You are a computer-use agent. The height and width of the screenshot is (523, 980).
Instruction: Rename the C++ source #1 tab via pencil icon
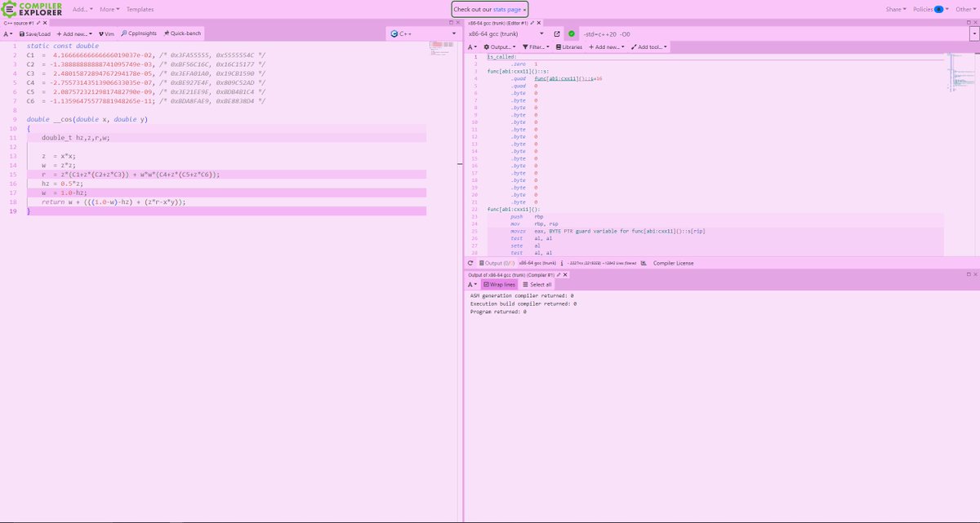(38, 23)
